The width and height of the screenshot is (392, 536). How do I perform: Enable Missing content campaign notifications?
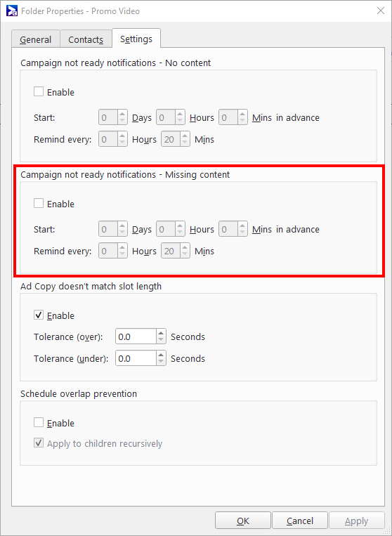click(x=39, y=204)
